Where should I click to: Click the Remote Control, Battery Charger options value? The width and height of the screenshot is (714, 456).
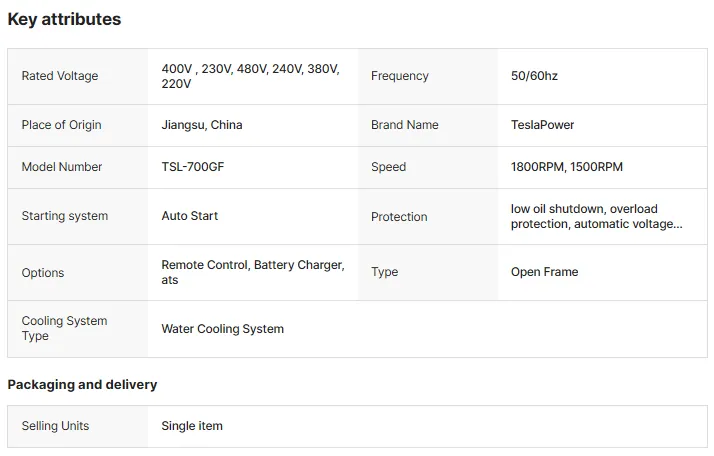(x=253, y=272)
